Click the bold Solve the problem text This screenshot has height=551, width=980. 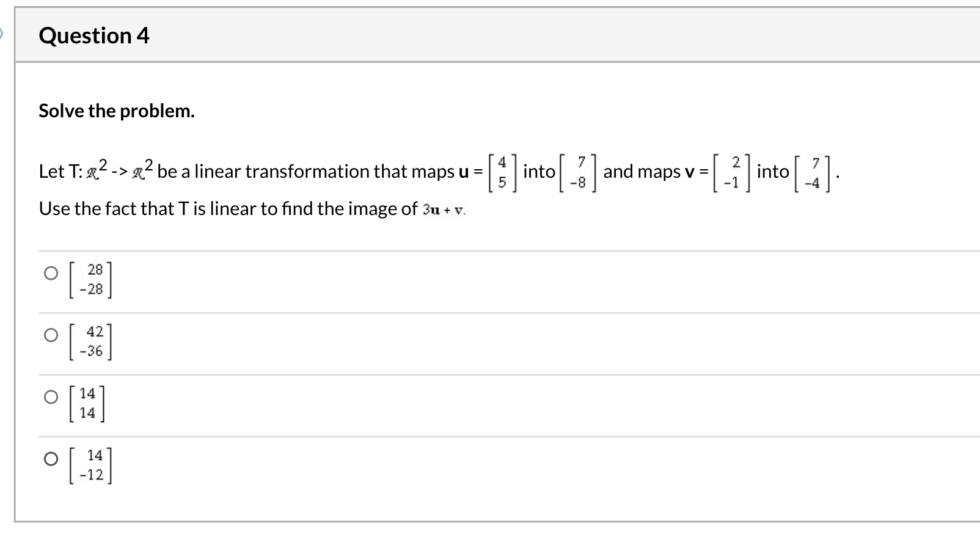point(116,111)
